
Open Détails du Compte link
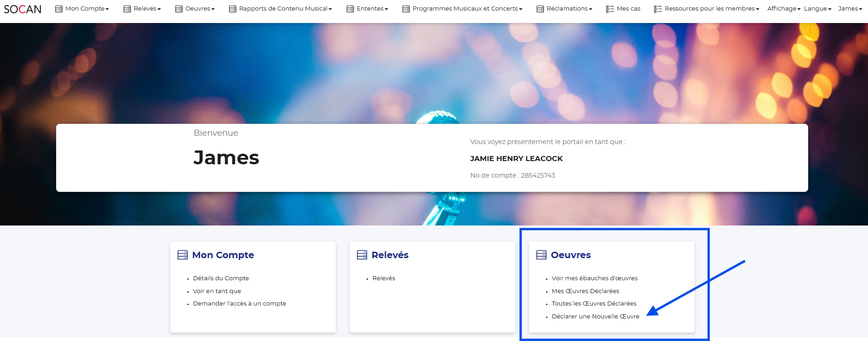[x=221, y=278]
